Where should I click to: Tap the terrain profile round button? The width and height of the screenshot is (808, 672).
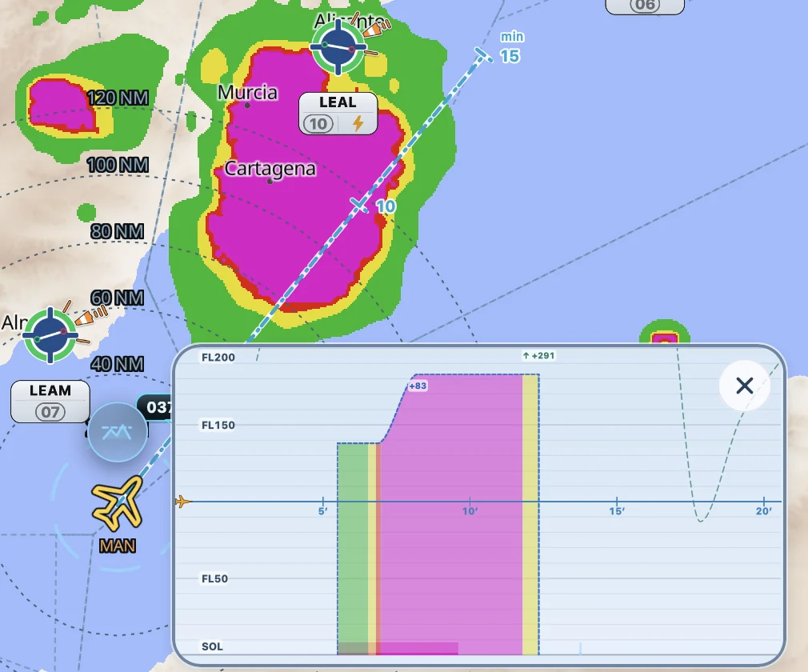(117, 432)
